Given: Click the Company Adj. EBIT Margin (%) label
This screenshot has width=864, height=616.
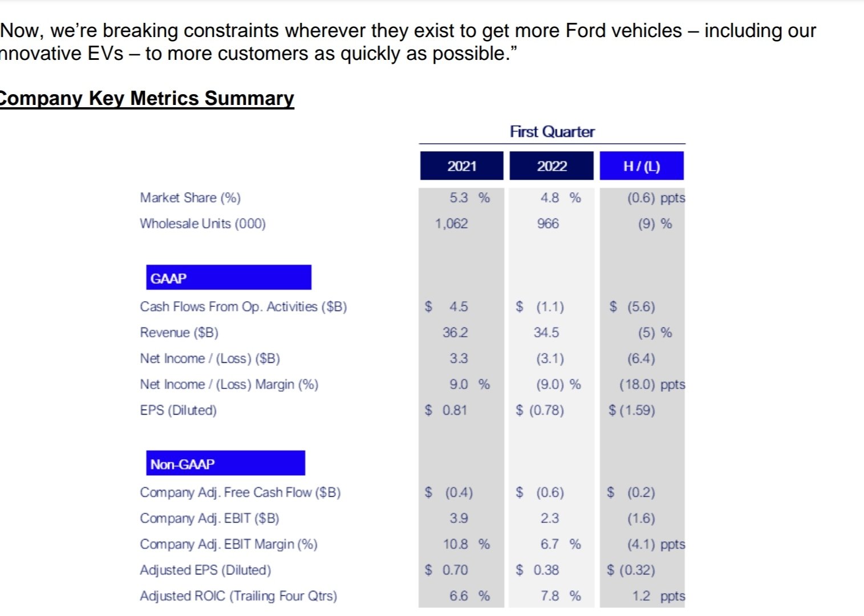Looking at the screenshot, I should (x=228, y=544).
